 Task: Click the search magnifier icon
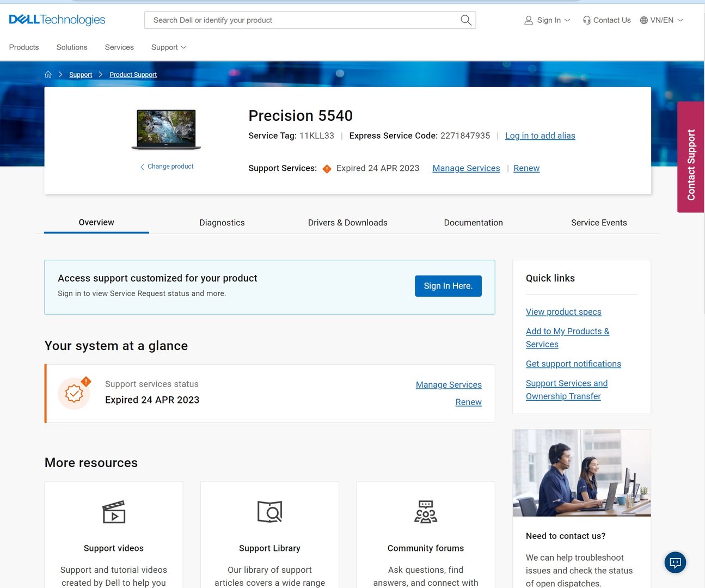pos(465,20)
